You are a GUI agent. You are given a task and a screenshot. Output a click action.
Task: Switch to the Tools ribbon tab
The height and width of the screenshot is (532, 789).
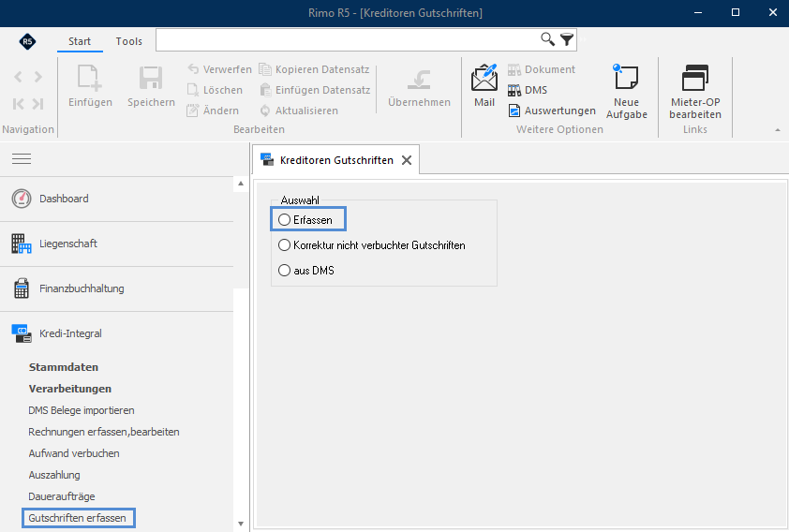(x=128, y=41)
